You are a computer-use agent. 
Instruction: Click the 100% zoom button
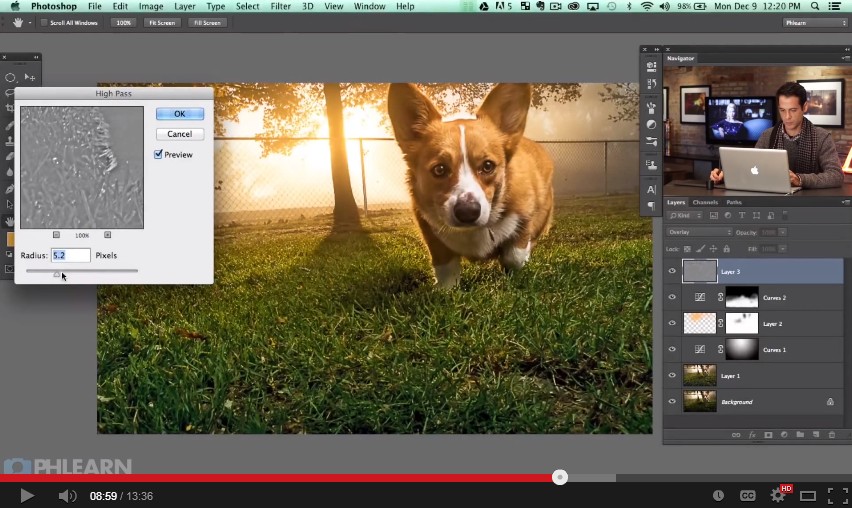coord(123,23)
